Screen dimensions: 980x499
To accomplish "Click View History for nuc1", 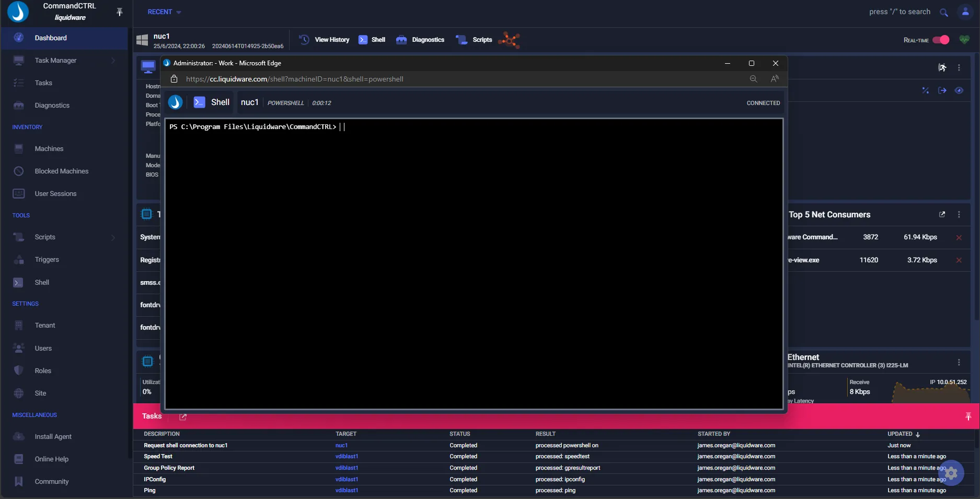I will [324, 40].
